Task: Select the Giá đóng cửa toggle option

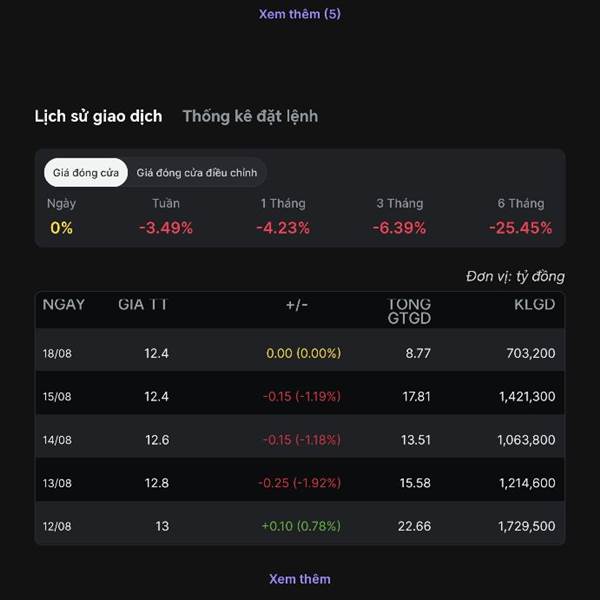Action: 86,173
